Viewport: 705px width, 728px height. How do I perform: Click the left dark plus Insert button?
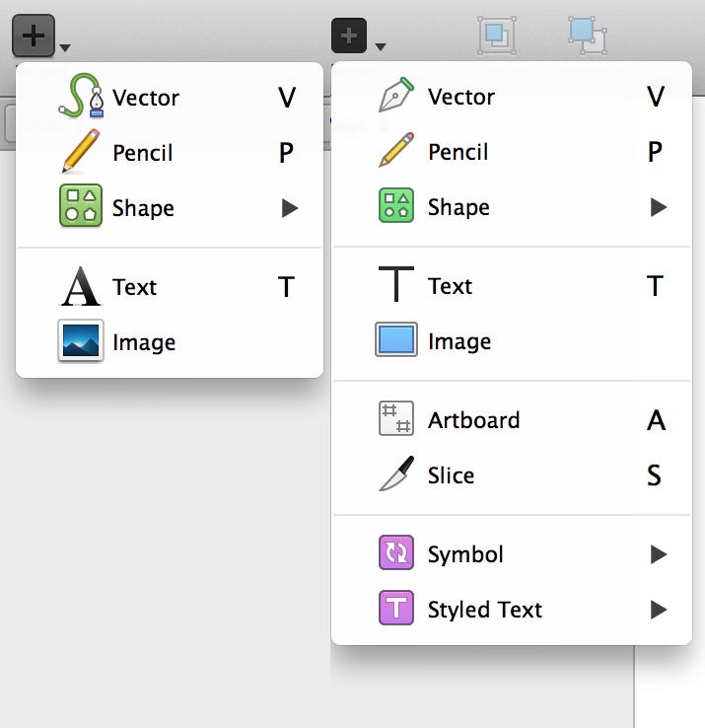pos(34,36)
